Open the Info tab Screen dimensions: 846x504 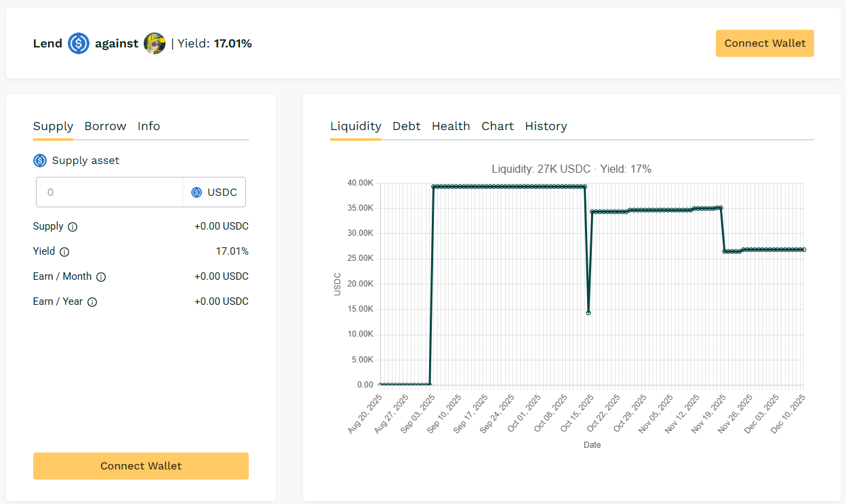click(148, 126)
